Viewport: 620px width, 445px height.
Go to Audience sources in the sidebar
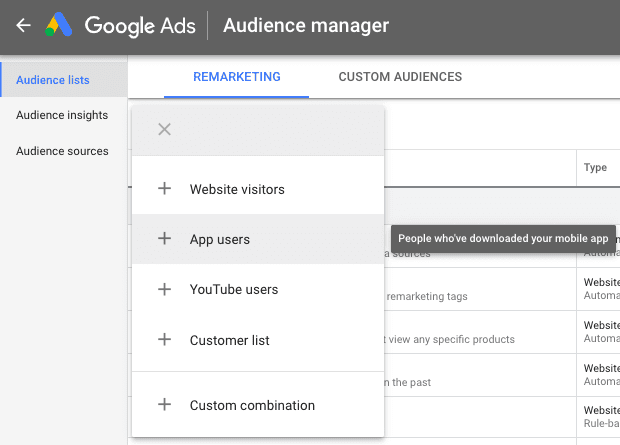[x=62, y=151]
